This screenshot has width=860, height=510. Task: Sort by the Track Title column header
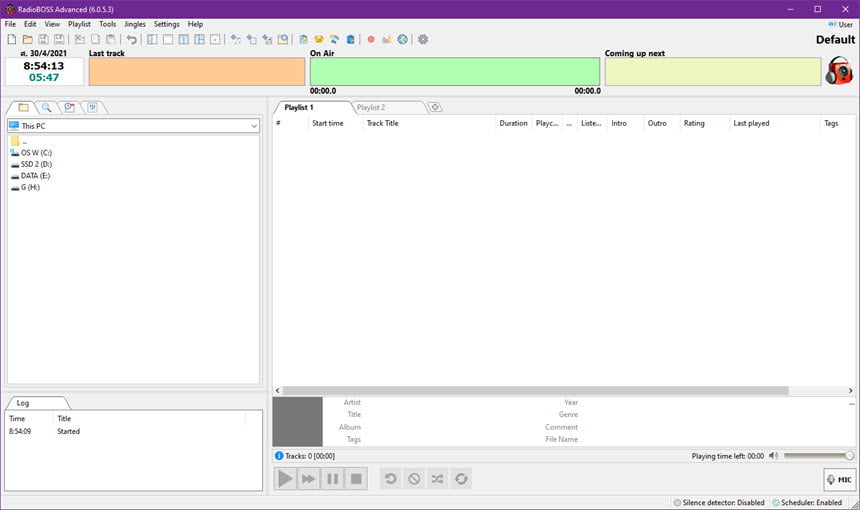click(383, 123)
